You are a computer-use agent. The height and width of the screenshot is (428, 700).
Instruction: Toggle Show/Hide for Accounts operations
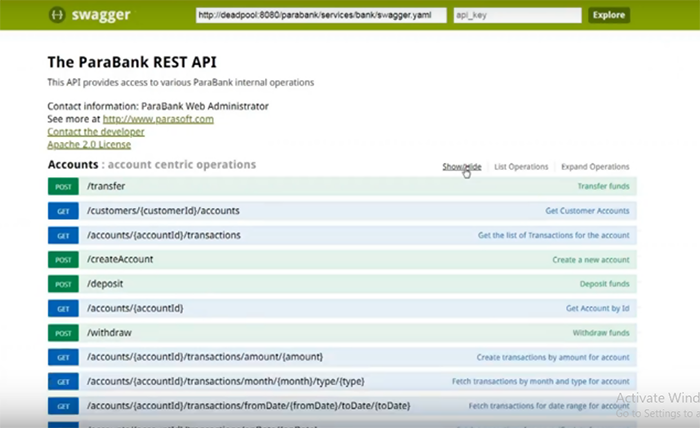coord(462,166)
